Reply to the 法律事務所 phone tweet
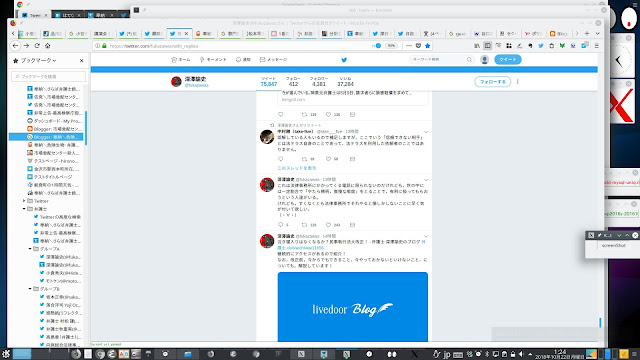The image size is (640, 360). click(x=280, y=224)
